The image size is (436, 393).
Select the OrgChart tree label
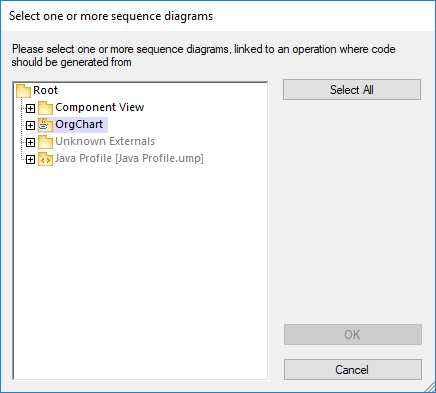pos(79,124)
